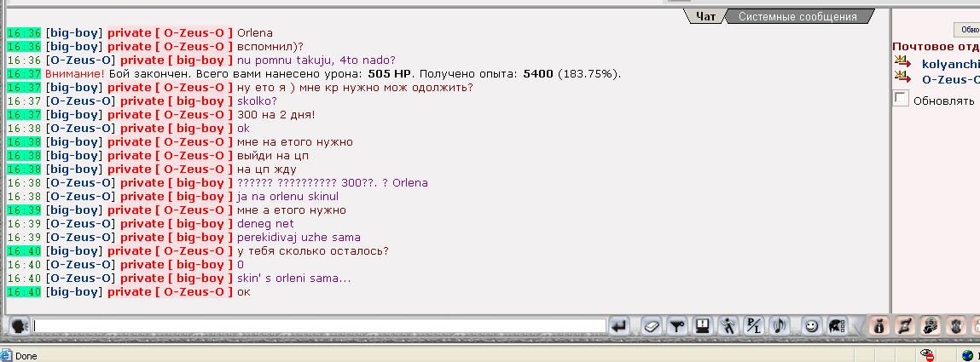Click the message 'ja na orlenu skinul'

(288, 197)
